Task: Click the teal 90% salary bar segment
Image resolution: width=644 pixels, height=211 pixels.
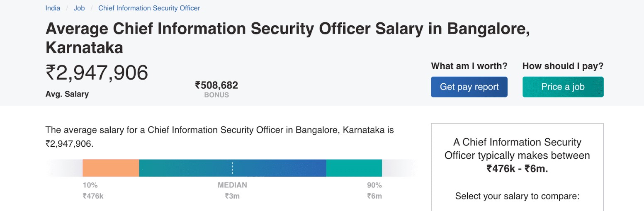Action: [x=354, y=168]
